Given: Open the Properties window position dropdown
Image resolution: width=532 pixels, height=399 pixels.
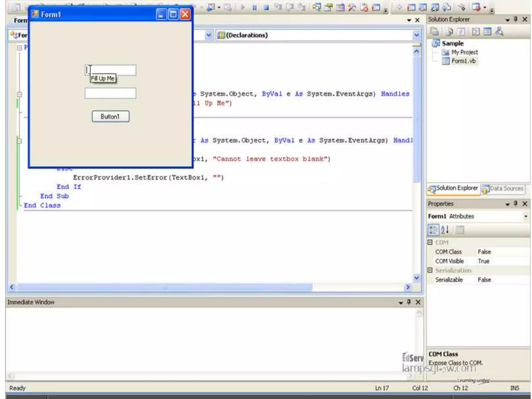Looking at the screenshot, I should click(x=507, y=204).
